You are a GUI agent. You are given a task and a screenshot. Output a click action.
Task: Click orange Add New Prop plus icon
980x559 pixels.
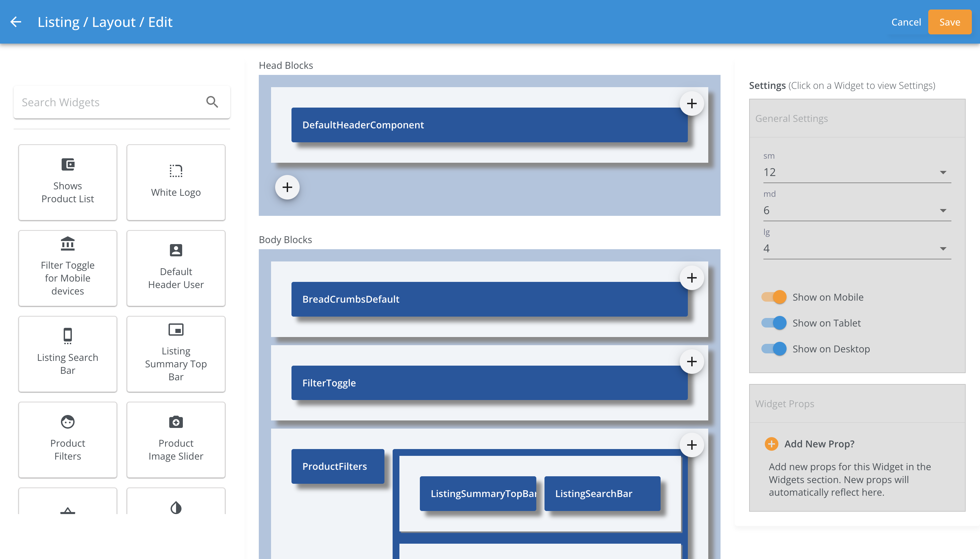point(771,444)
